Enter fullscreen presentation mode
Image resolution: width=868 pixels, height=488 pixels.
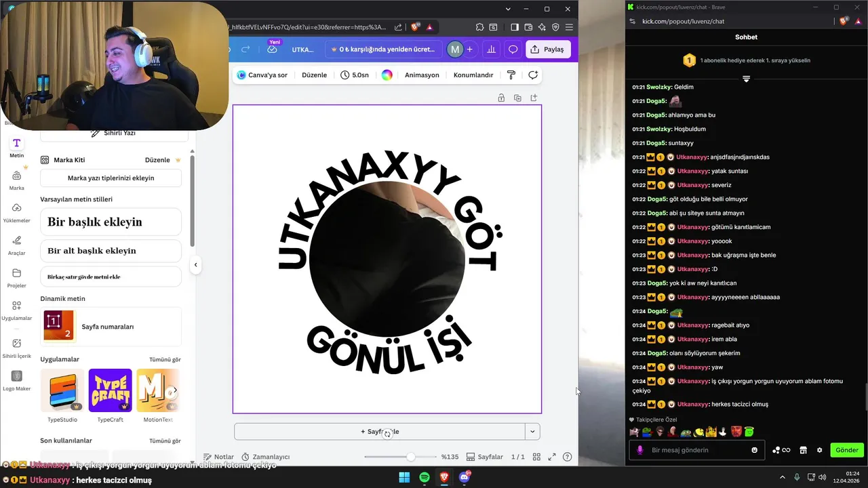(x=552, y=457)
